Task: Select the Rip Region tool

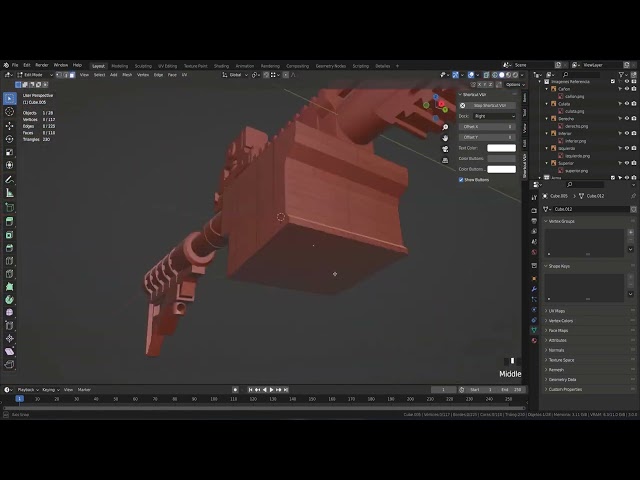Action: [x=10, y=364]
